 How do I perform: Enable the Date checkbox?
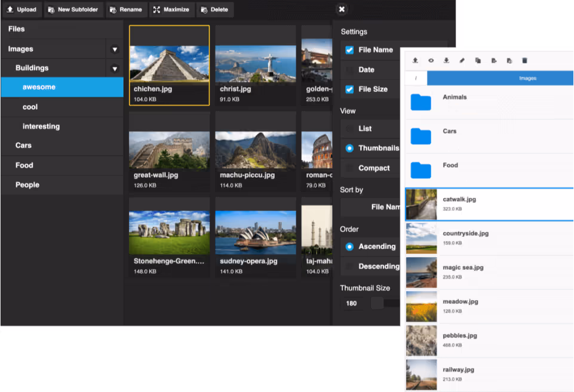tap(350, 70)
